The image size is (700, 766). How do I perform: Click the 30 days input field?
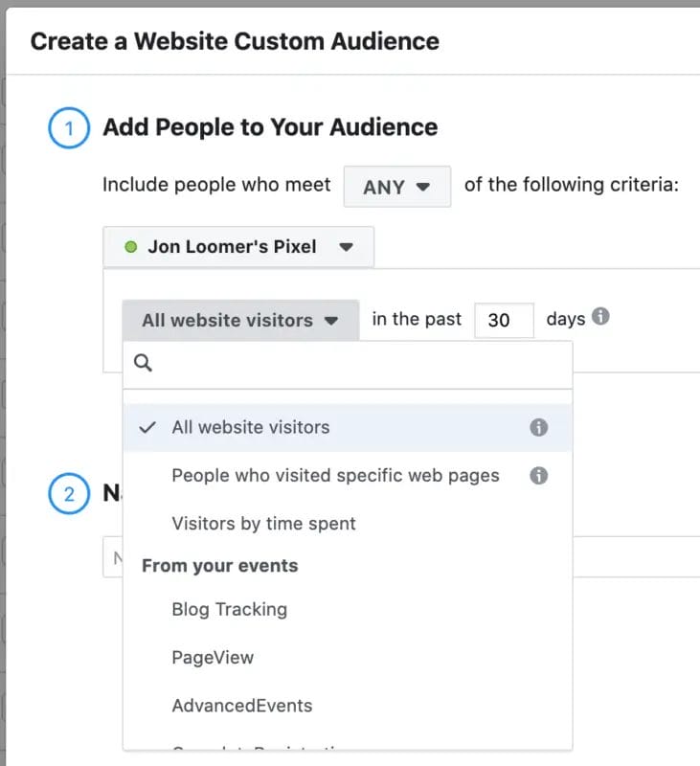tap(505, 319)
